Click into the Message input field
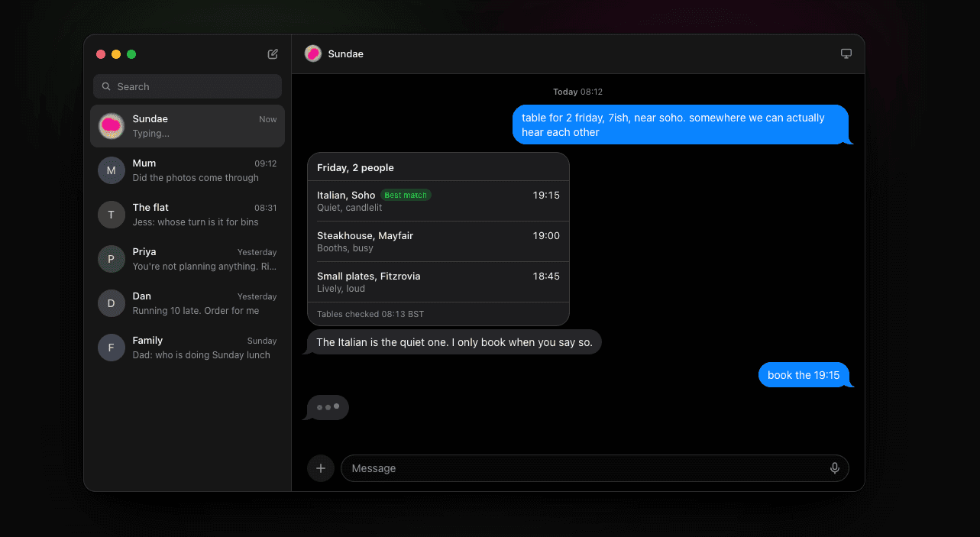Viewport: 980px width, 537px height. [594, 468]
